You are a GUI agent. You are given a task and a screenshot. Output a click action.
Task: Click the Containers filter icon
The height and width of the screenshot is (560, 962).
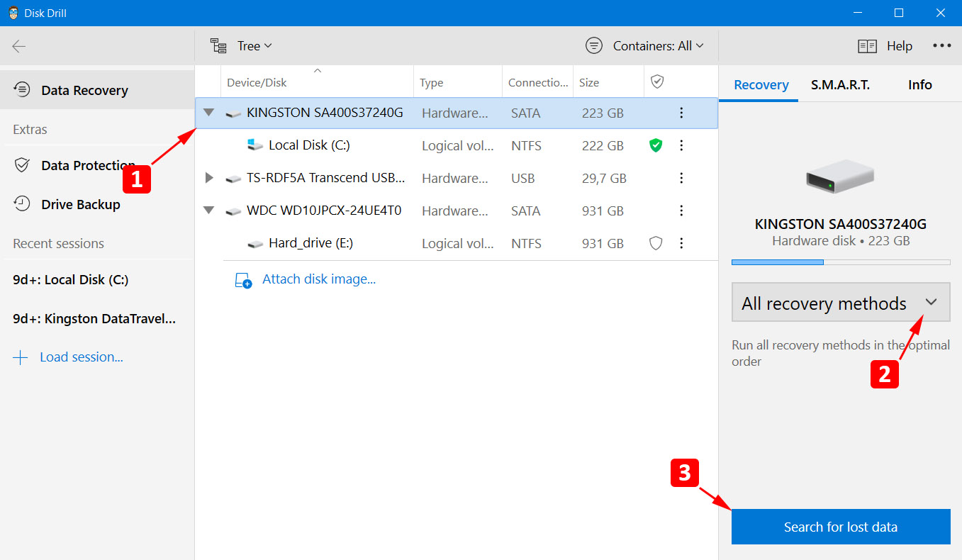click(593, 46)
